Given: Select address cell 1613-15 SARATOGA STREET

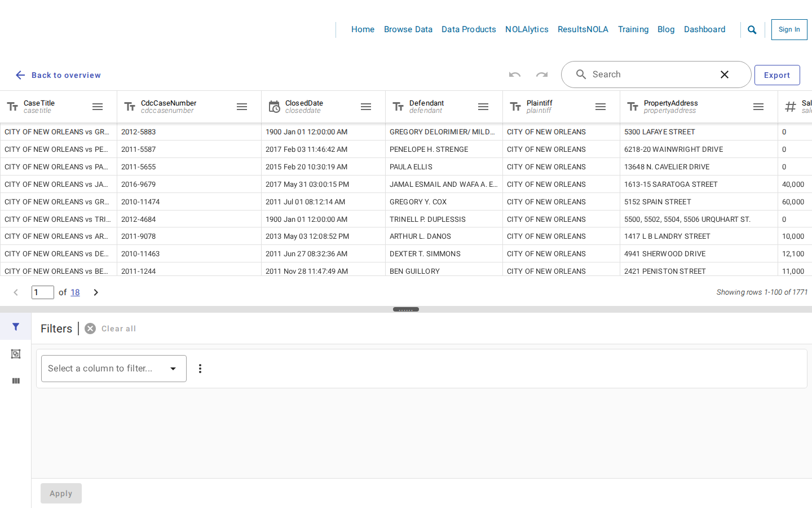Looking at the screenshot, I should pyautogui.click(x=699, y=185).
